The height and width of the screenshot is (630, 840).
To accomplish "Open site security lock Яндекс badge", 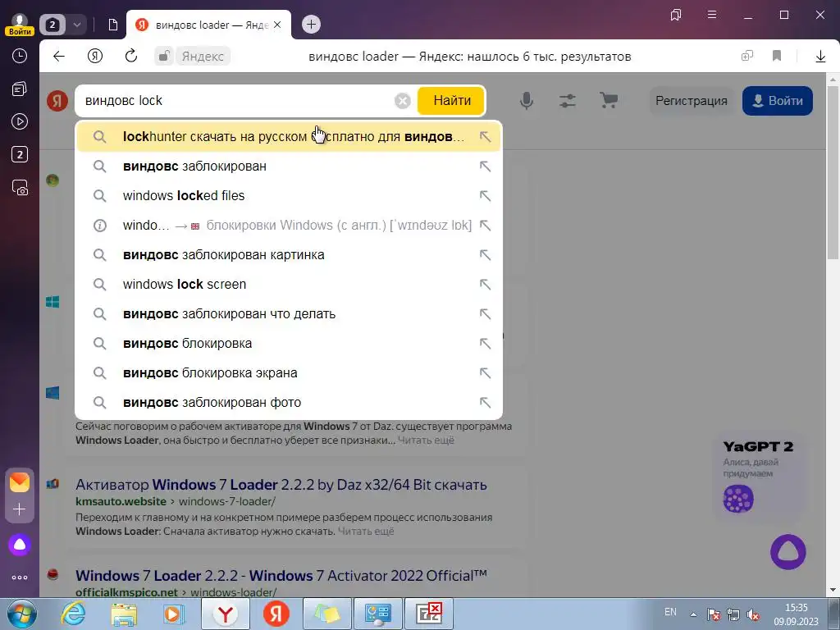I will tap(193, 56).
